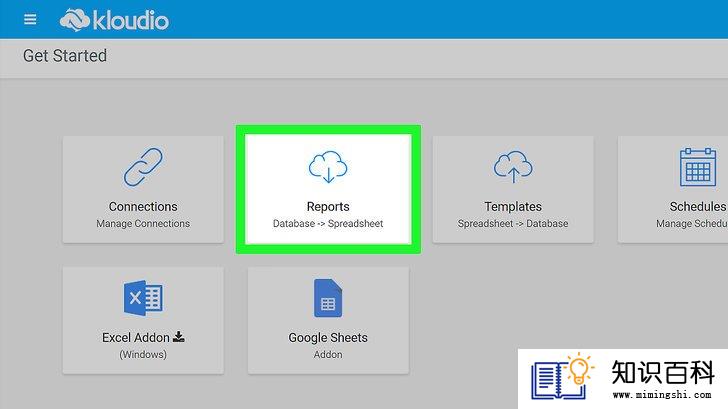Click the Excel Addon spreadsheet icon
This screenshot has height=409, width=728.
[143, 298]
